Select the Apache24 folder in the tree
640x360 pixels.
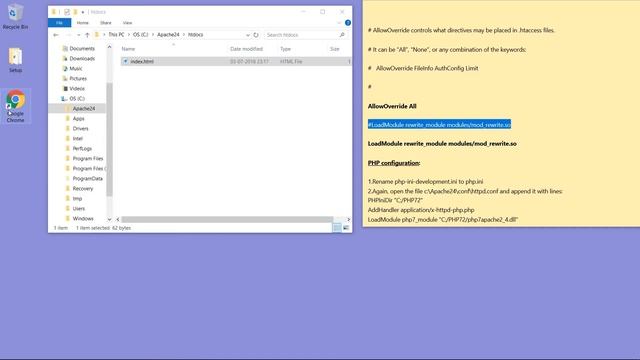[84, 109]
